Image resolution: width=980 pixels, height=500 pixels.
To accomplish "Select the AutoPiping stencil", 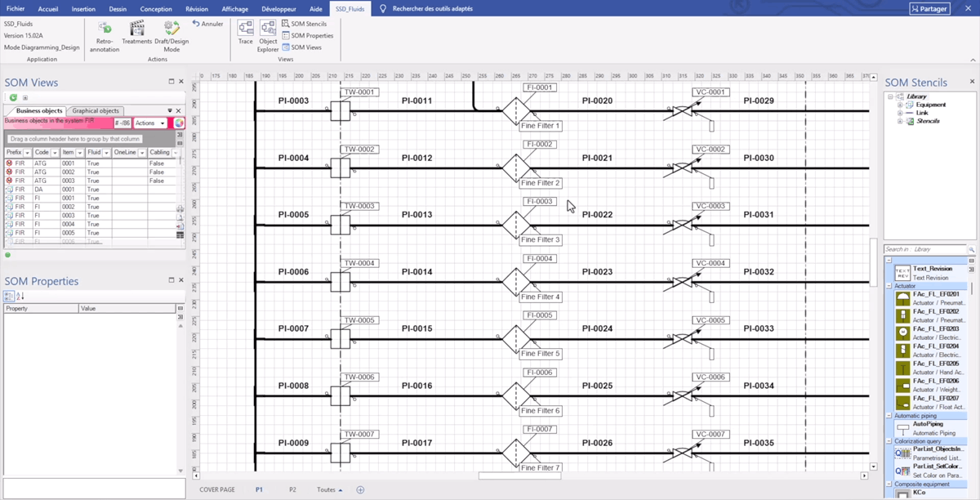I will 927,427.
